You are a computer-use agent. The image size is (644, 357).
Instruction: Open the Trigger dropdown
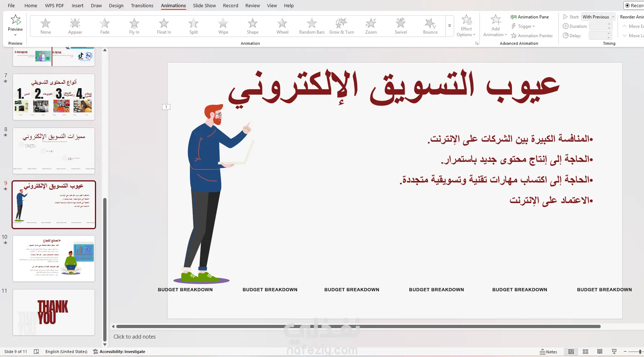[x=523, y=26]
